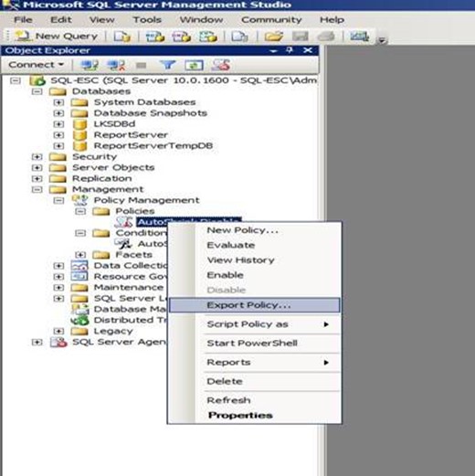Click the Print icon in the main toolbar
Viewport: 475px width, 476px height.
pyautogui.click(x=326, y=37)
